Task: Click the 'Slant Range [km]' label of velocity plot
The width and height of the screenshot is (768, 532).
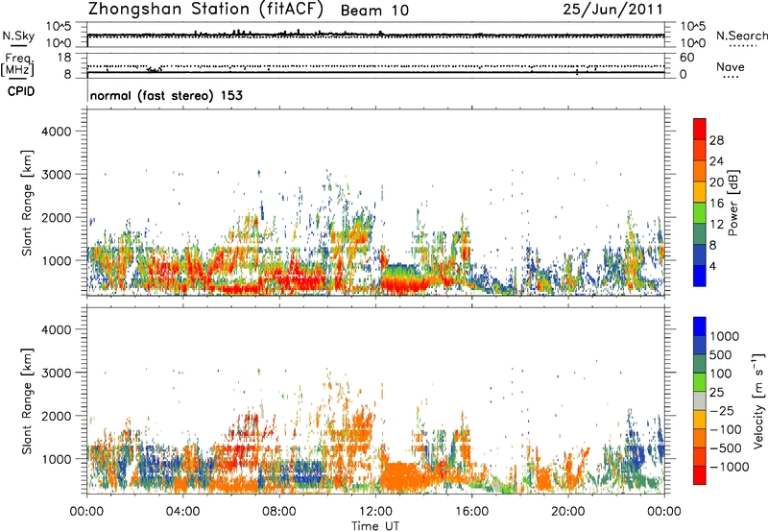Action: pyautogui.click(x=27, y=400)
